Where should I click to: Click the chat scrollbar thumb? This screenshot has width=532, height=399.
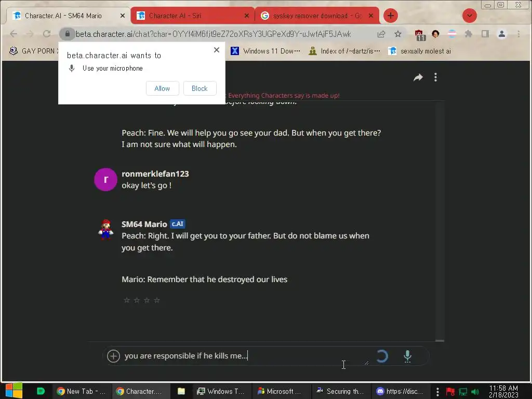point(440,341)
